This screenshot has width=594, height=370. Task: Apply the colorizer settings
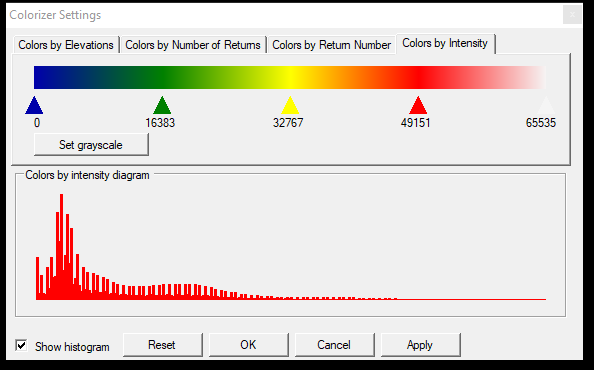click(x=420, y=345)
